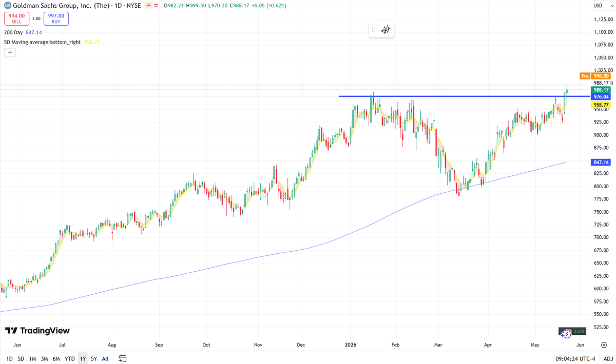The width and height of the screenshot is (616, 364).
Task: Click the pink approximate-data indicator icon
Action: point(156,5)
